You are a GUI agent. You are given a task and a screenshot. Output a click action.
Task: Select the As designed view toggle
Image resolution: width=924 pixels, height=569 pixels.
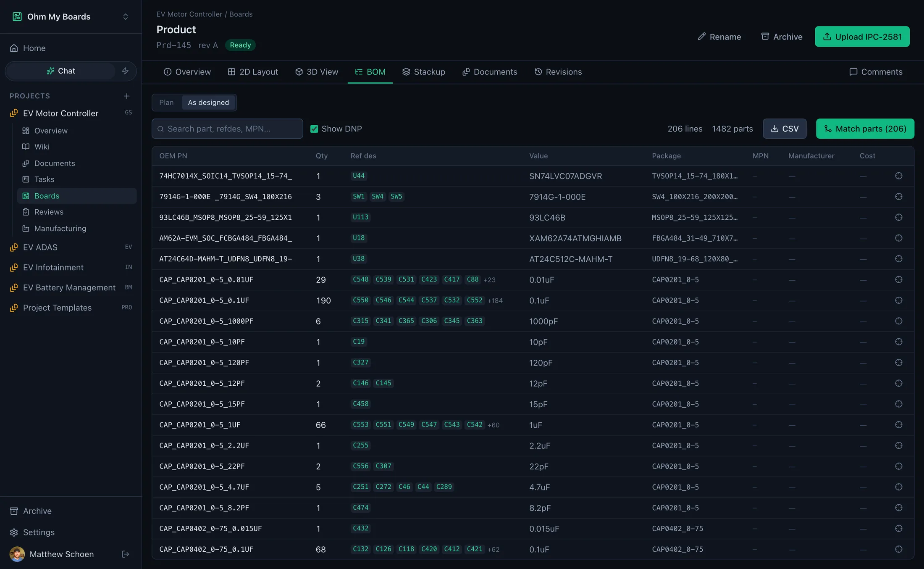[208, 103]
